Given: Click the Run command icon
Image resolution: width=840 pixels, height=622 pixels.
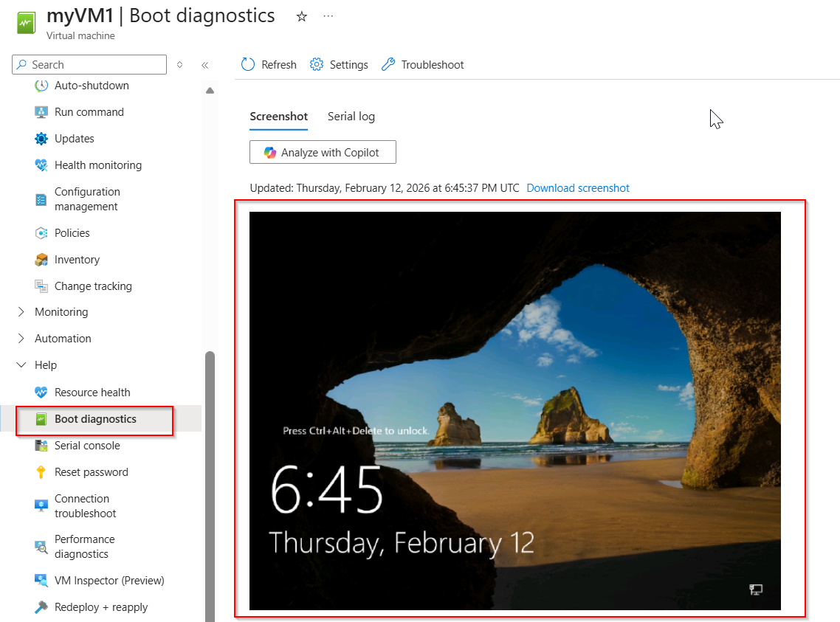Looking at the screenshot, I should (41, 112).
